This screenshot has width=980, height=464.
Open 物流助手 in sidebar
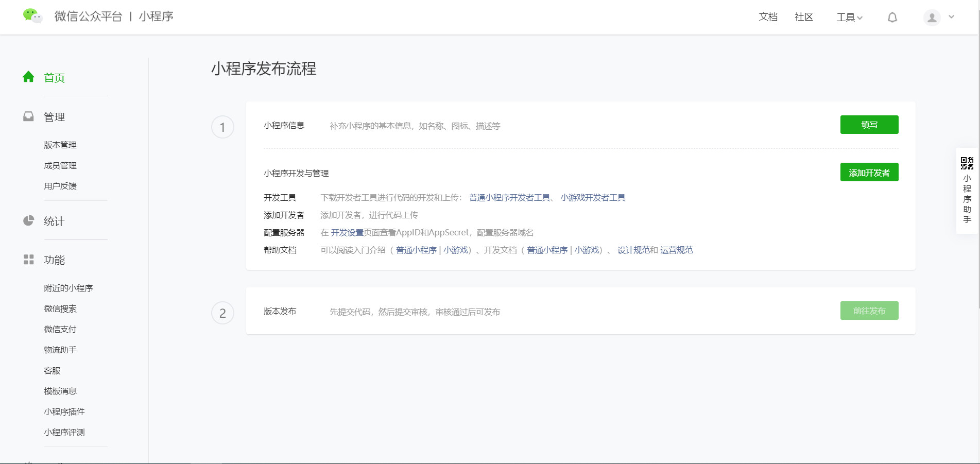[x=60, y=350]
